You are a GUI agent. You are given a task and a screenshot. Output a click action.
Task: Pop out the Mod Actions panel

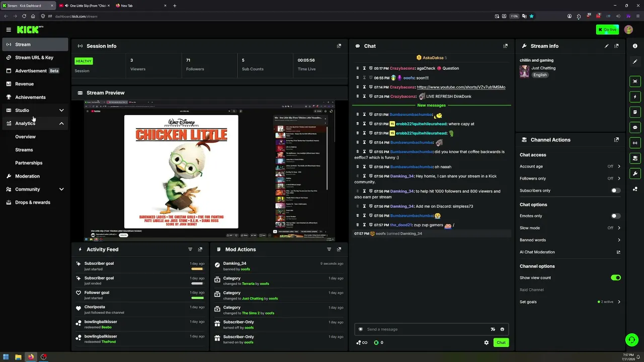pos(339,249)
